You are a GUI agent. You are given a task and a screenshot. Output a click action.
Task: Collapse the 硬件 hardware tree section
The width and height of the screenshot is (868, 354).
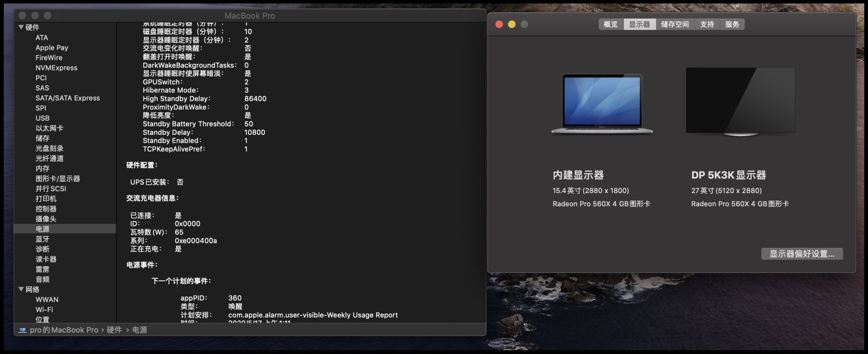pyautogui.click(x=21, y=27)
